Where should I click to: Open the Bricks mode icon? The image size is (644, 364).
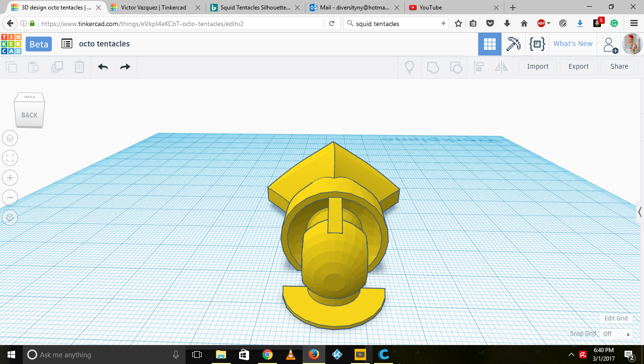pyautogui.click(x=537, y=44)
